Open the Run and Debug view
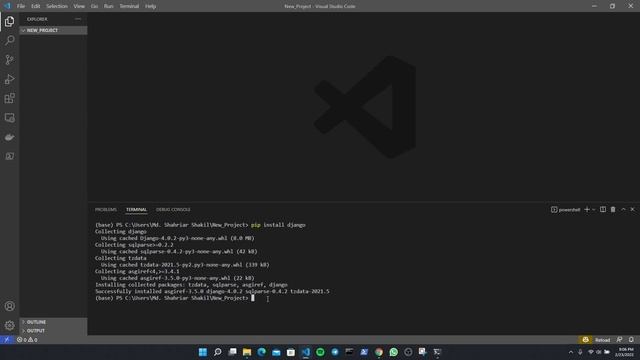640x360 pixels. [9, 79]
